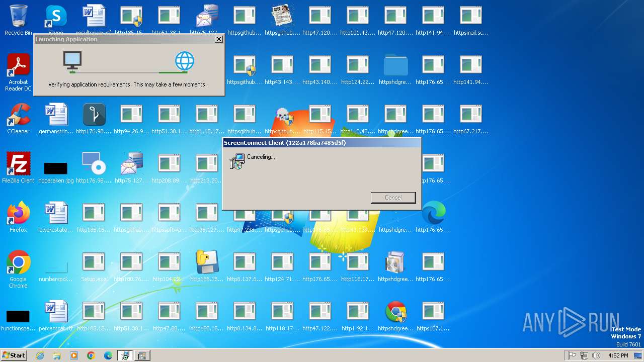Screen dimensions: 644x362
Task: Open Windows Explorer from the taskbar
Action: point(57,355)
